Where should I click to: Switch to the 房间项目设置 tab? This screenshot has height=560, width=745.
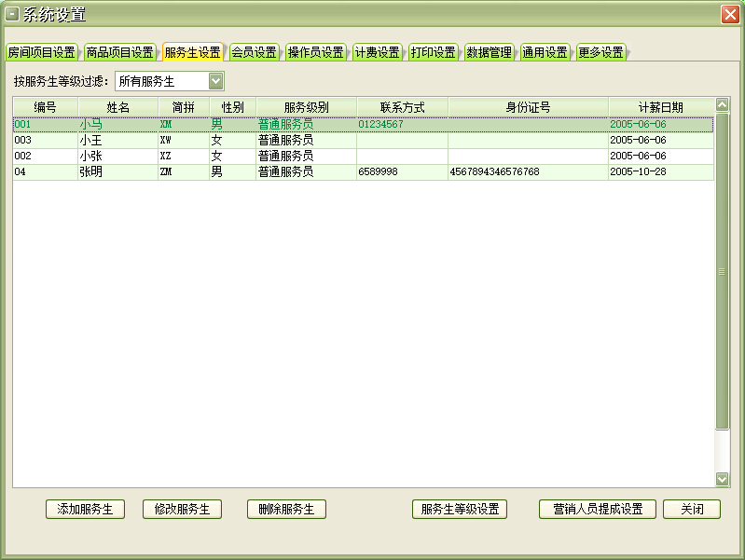coord(41,52)
